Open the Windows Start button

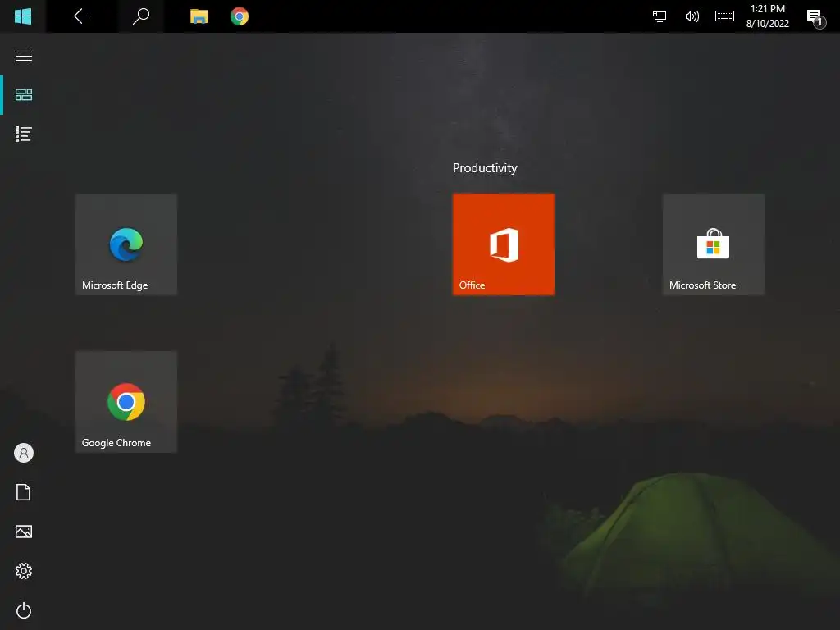pyautogui.click(x=23, y=16)
